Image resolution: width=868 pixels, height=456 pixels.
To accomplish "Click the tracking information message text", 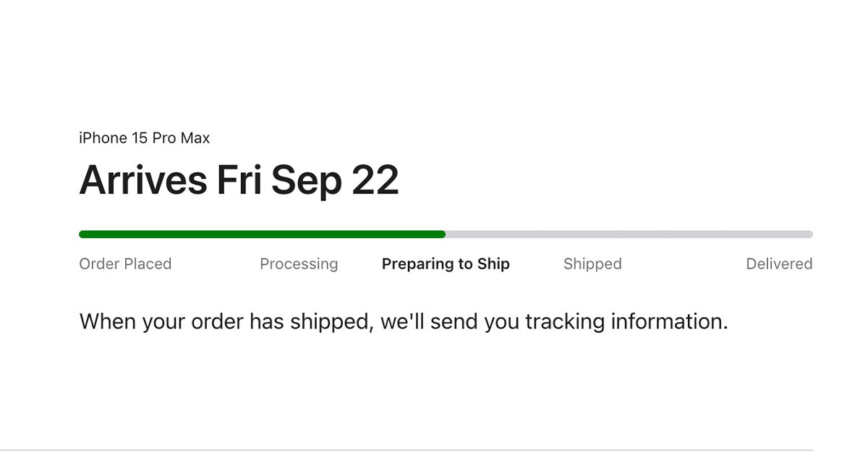I will [x=403, y=321].
